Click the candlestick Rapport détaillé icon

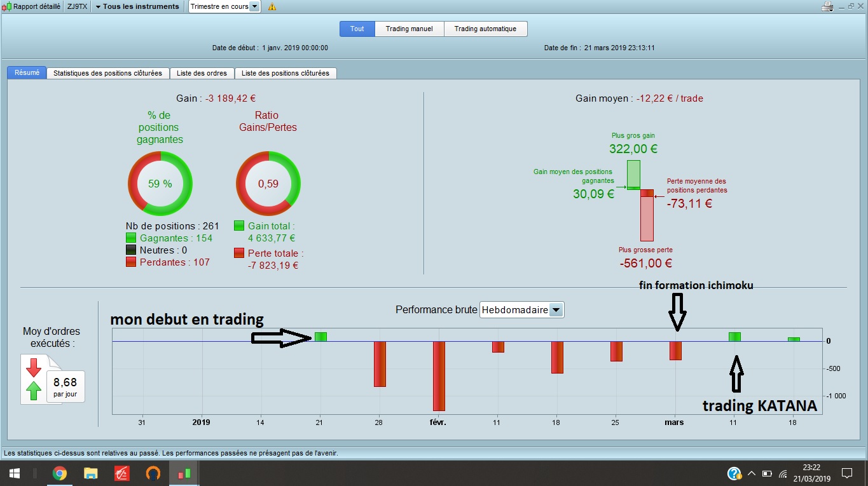pyautogui.click(x=8, y=6)
